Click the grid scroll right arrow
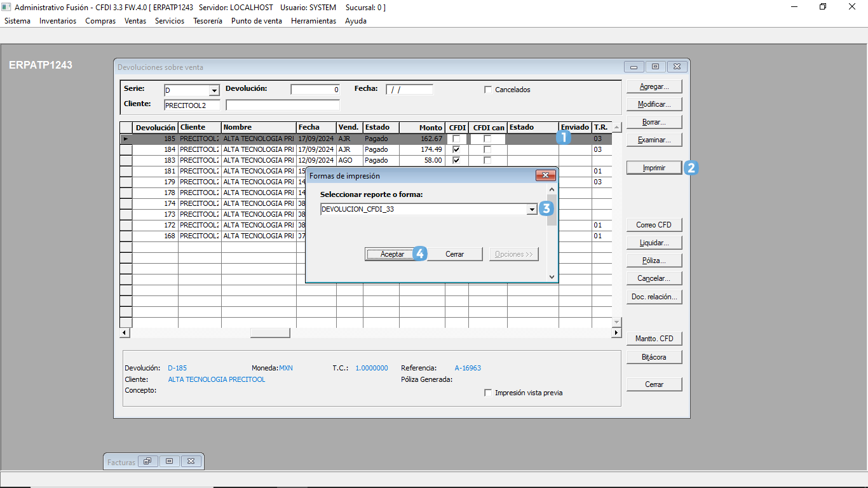The image size is (868, 488). point(616,333)
